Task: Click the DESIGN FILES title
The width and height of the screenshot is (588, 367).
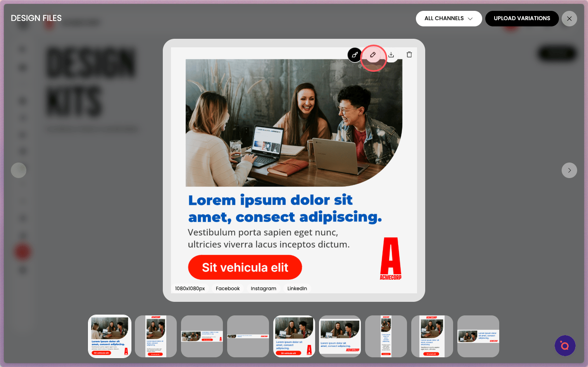Action: pos(36,18)
